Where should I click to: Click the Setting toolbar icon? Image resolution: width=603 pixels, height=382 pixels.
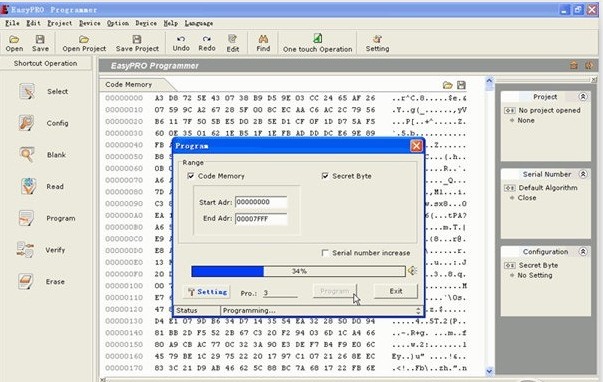377,39
